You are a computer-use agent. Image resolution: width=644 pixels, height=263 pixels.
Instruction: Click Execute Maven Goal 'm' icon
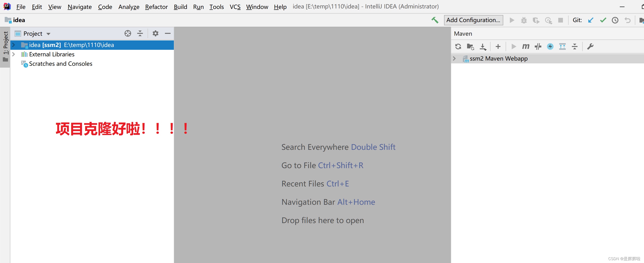(526, 46)
